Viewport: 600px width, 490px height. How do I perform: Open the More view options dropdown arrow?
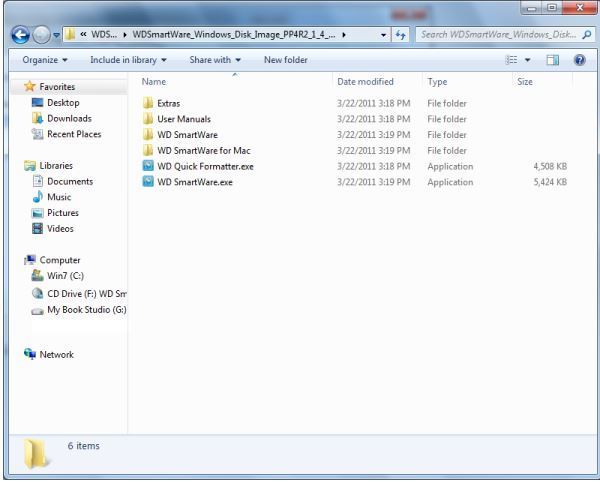[527, 60]
